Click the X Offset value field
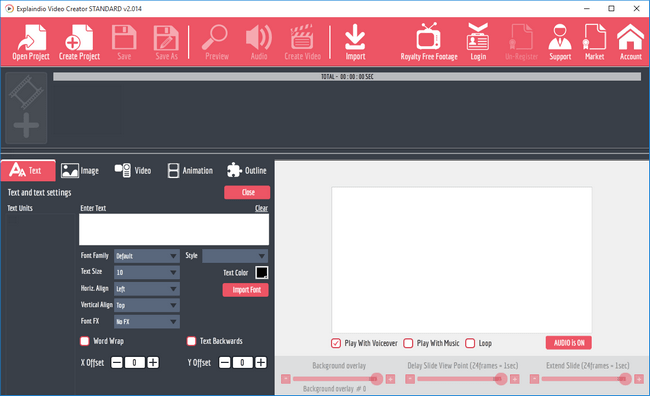The height and width of the screenshot is (396, 650). pos(135,362)
